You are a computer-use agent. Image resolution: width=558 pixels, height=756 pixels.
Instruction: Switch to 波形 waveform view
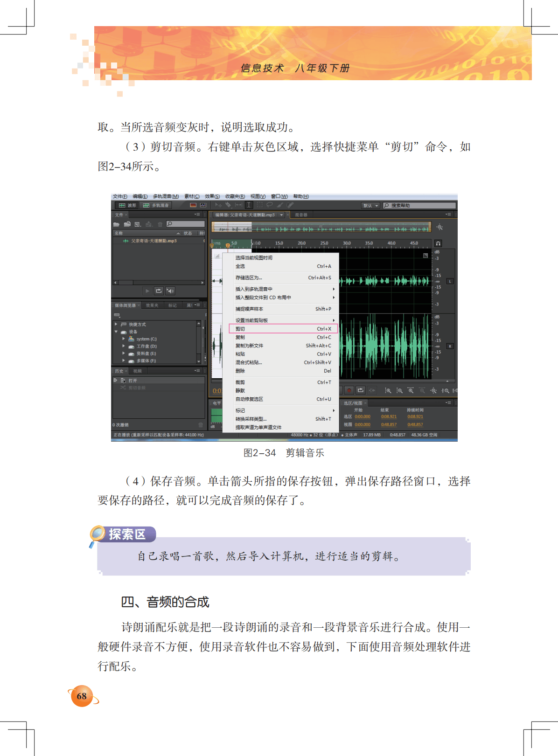coord(126,205)
